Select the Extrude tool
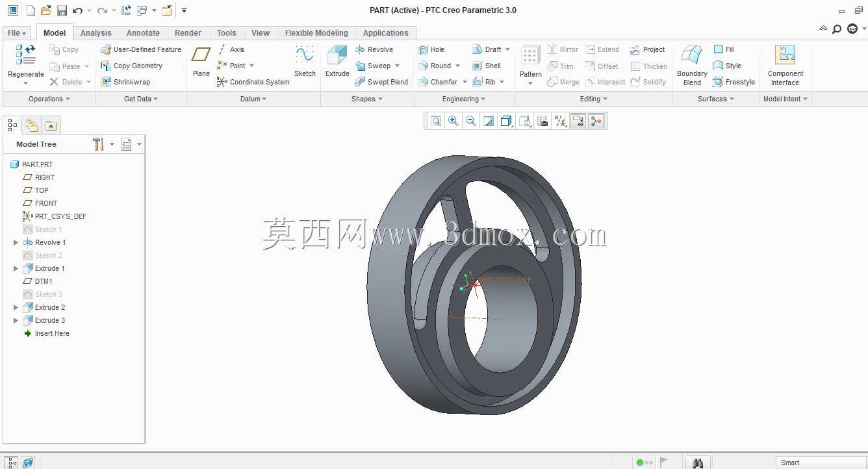868x469 pixels. [337, 62]
